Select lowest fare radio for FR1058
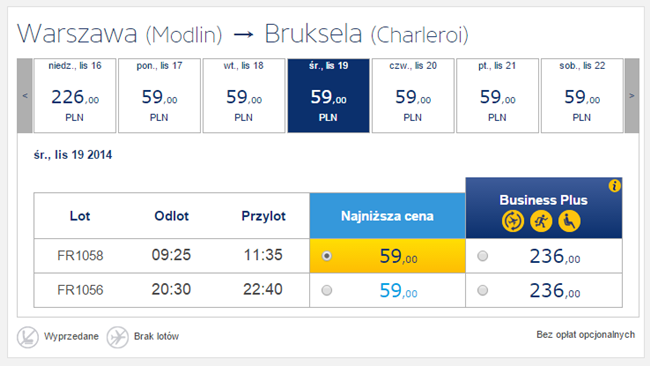This screenshot has width=650, height=366. point(327,256)
